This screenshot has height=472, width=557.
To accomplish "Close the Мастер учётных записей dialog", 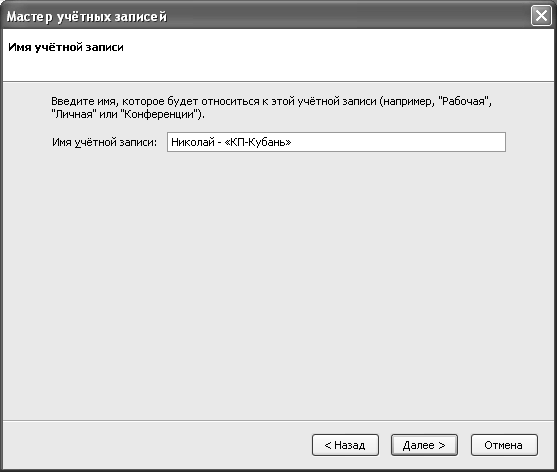I will [541, 16].
